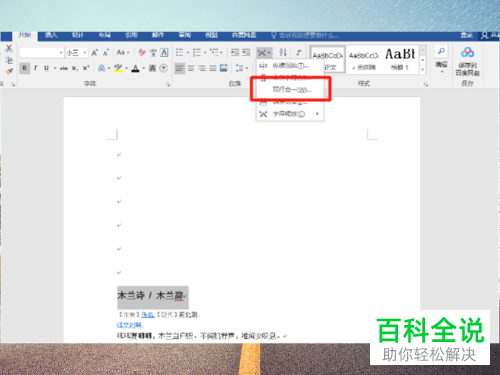Click the Text Effects icon
This screenshot has width=500, height=375.
[x=102, y=68]
